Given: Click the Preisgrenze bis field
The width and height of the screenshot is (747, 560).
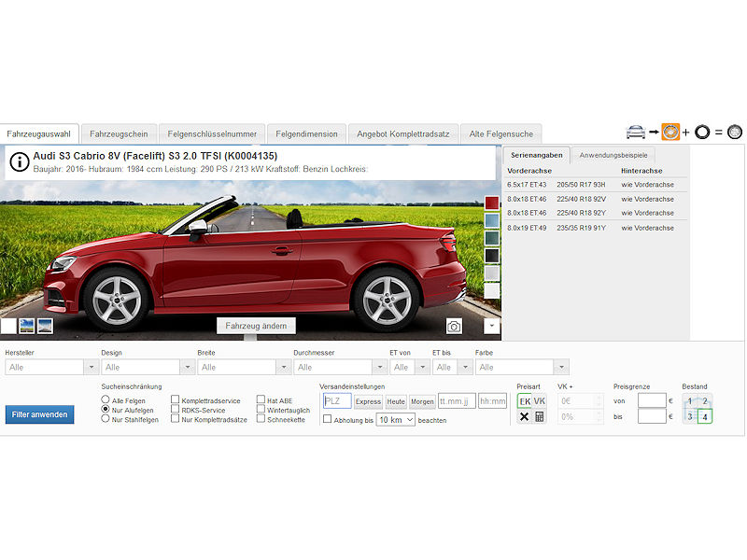Looking at the screenshot, I should pos(652,416).
